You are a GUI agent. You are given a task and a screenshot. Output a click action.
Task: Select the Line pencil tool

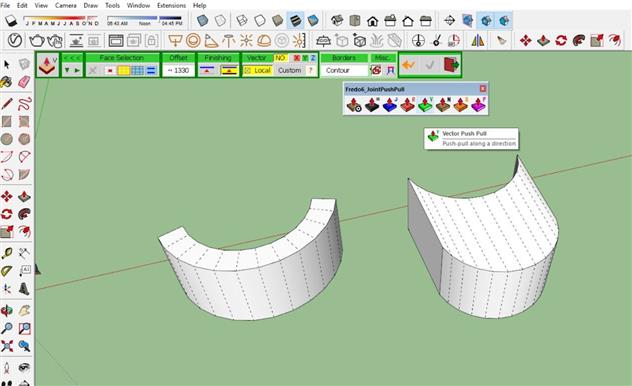point(7,104)
